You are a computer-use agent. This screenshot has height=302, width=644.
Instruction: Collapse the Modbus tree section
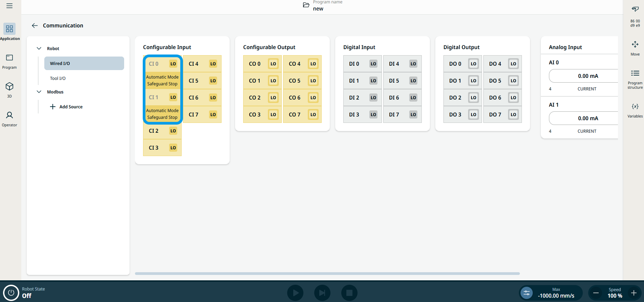39,92
